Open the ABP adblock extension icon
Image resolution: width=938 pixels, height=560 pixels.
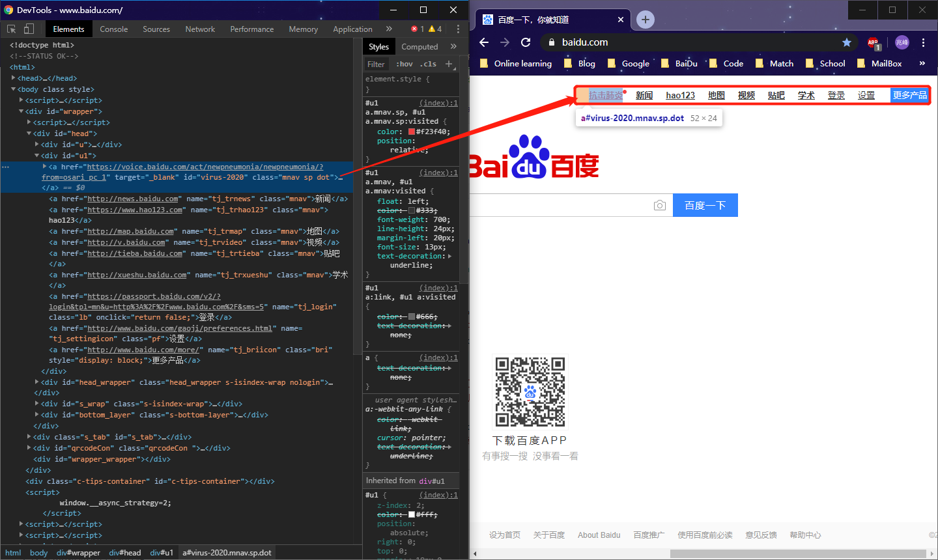[874, 42]
